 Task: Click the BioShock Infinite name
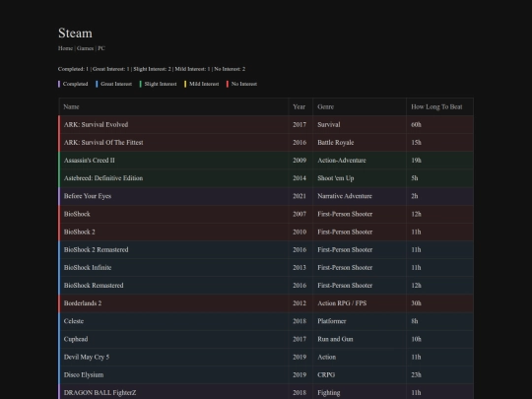(88, 267)
